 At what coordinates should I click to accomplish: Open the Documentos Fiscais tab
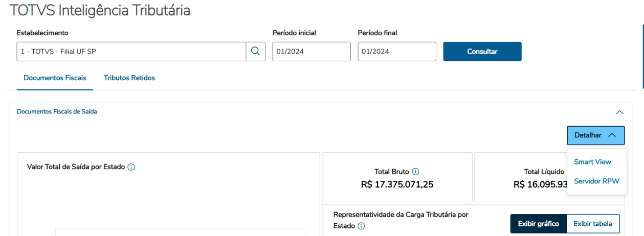click(x=55, y=78)
